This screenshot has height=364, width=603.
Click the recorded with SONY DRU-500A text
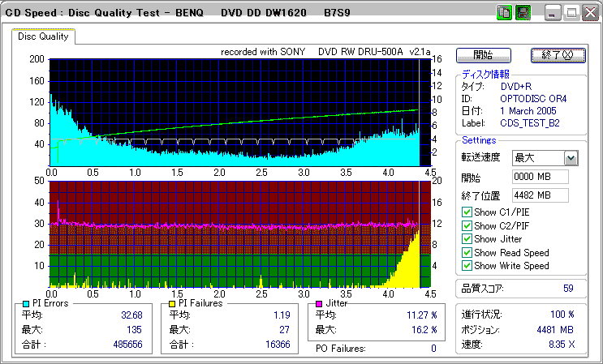coord(325,52)
